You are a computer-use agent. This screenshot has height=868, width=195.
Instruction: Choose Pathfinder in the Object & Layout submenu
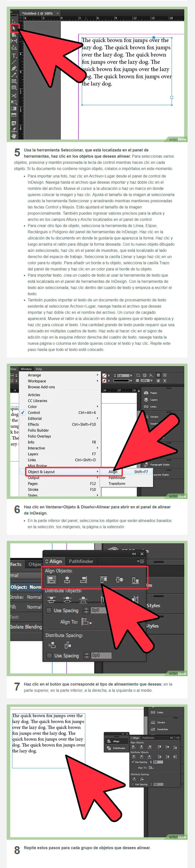click(117, 478)
